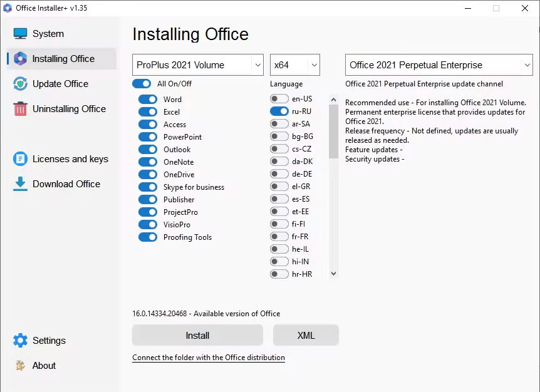
Task: Turn on the hi-IN language
Action: 279,262
